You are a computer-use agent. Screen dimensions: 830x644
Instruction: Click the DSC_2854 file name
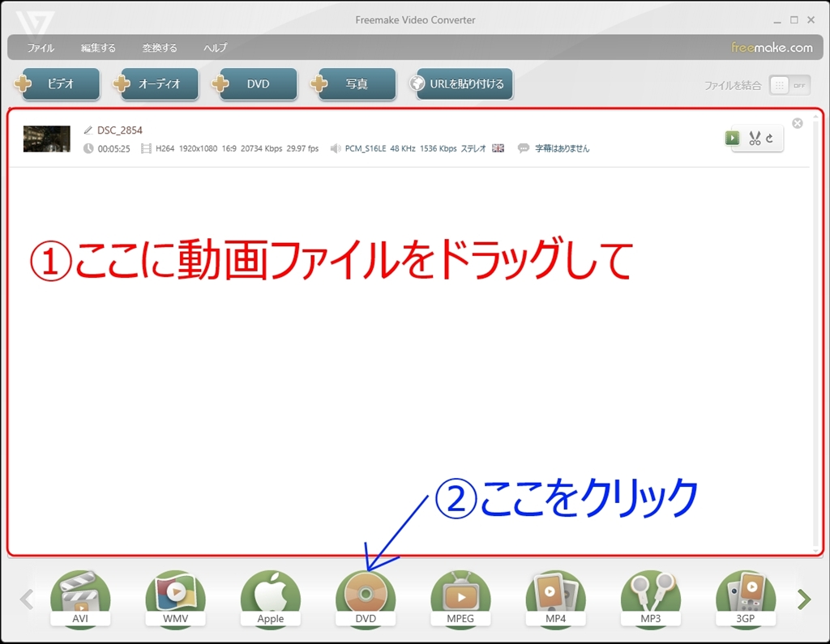click(x=120, y=130)
